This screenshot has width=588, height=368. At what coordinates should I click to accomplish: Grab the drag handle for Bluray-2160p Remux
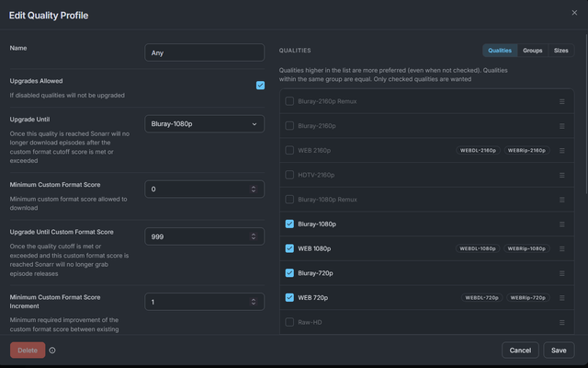561,101
